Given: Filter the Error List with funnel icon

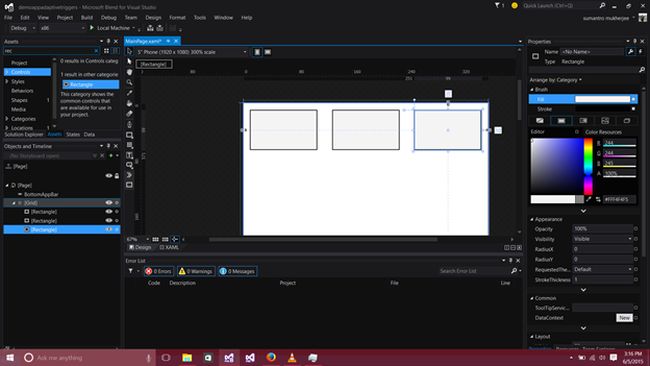Looking at the screenshot, I should pos(131,271).
